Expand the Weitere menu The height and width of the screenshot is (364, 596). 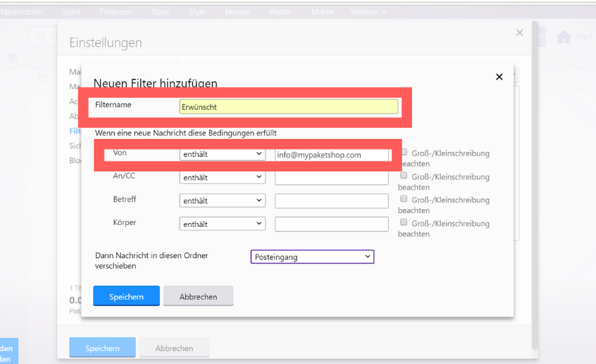[x=368, y=12]
